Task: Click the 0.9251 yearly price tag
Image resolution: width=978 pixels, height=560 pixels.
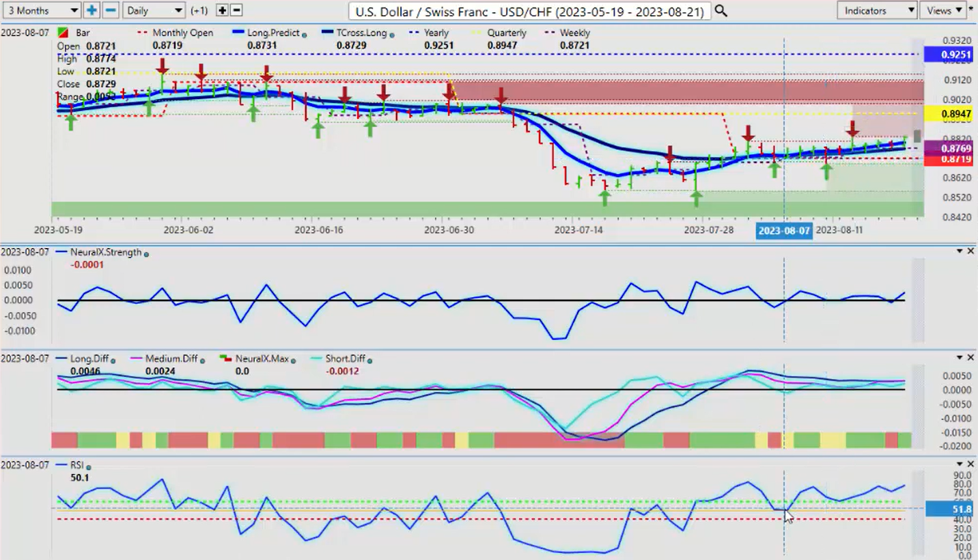Action: click(947, 54)
